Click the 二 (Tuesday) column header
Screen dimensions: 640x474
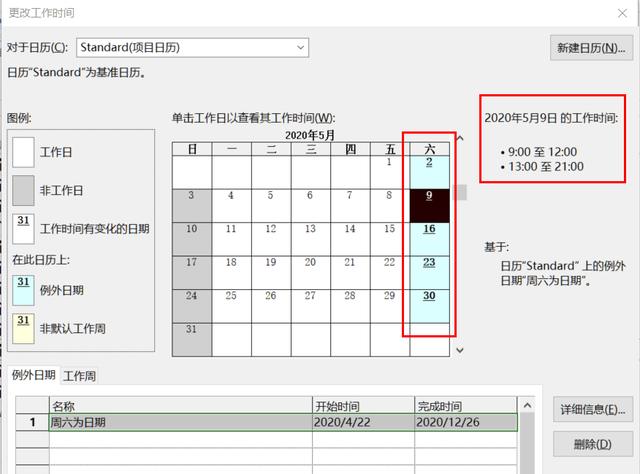click(271, 149)
